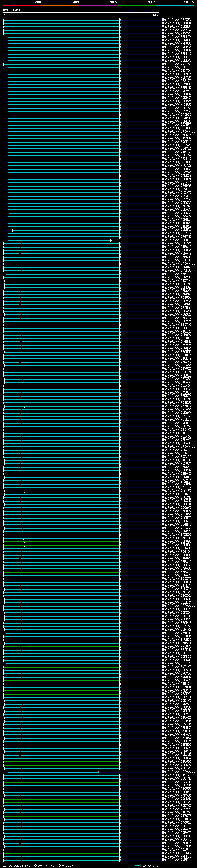Image resolution: width=197 pixels, height=868 pixels.
Task: Click the orange ~40% legend swatch
Action: click(x=60, y=6)
